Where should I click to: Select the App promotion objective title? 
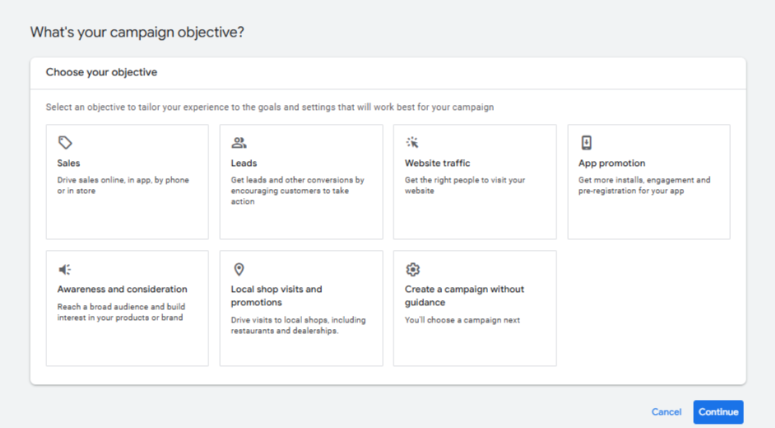612,163
